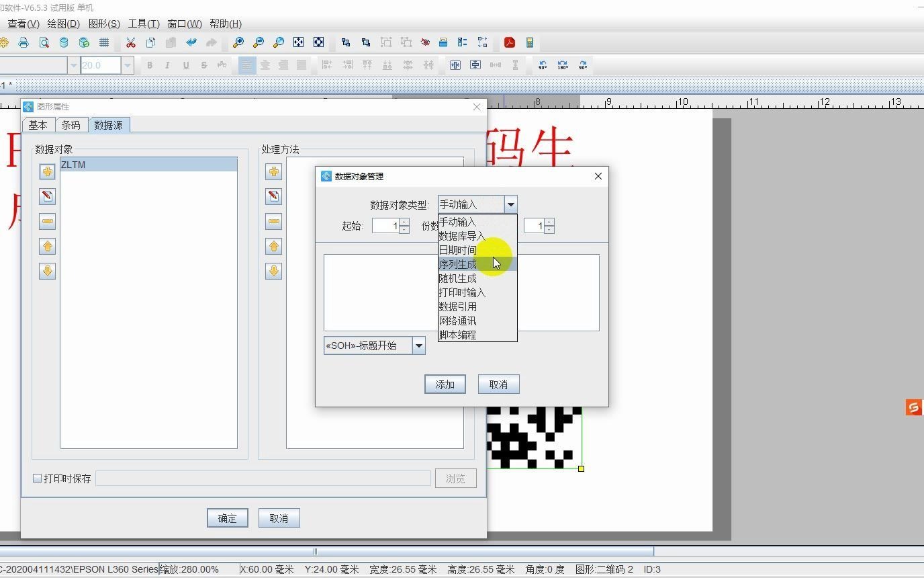Open the 窗口(W) menu
Screen dimensions: 924x578
click(x=185, y=24)
